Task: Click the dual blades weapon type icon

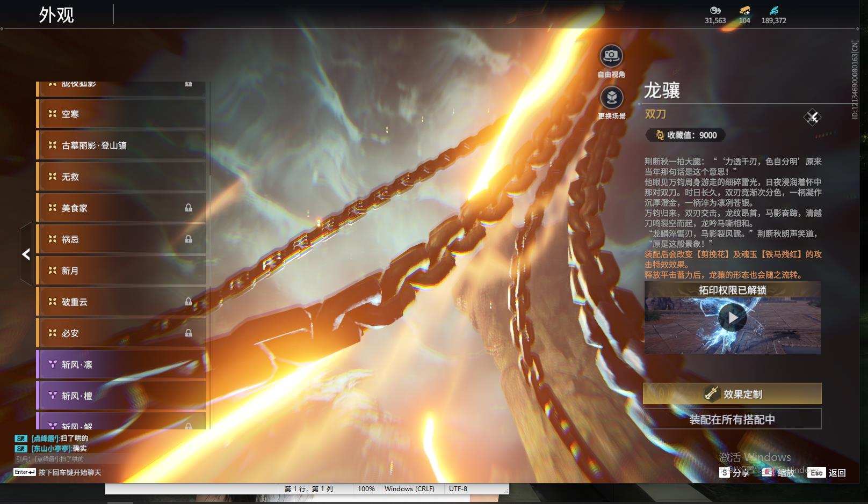Action: tap(812, 117)
